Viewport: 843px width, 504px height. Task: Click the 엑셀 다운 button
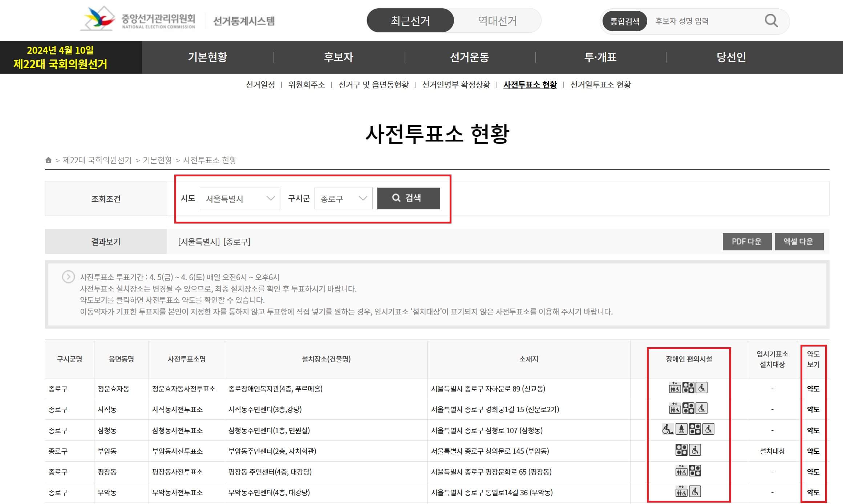[799, 242]
